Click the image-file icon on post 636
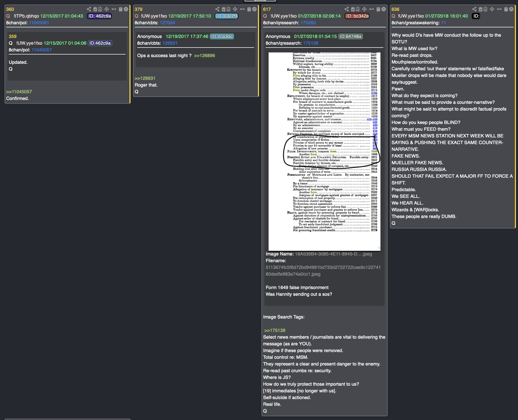 coord(485,9)
